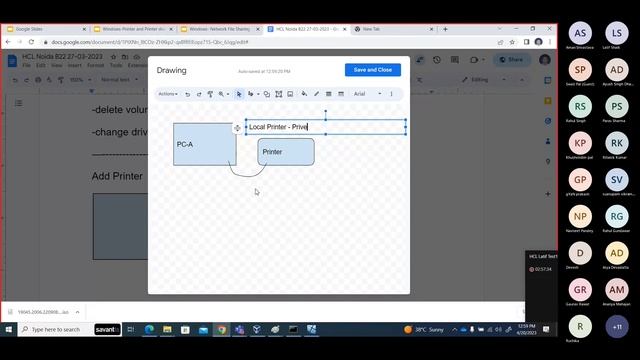640x360 pixels.
Task: Click the address bar URL
Action: coord(149,42)
